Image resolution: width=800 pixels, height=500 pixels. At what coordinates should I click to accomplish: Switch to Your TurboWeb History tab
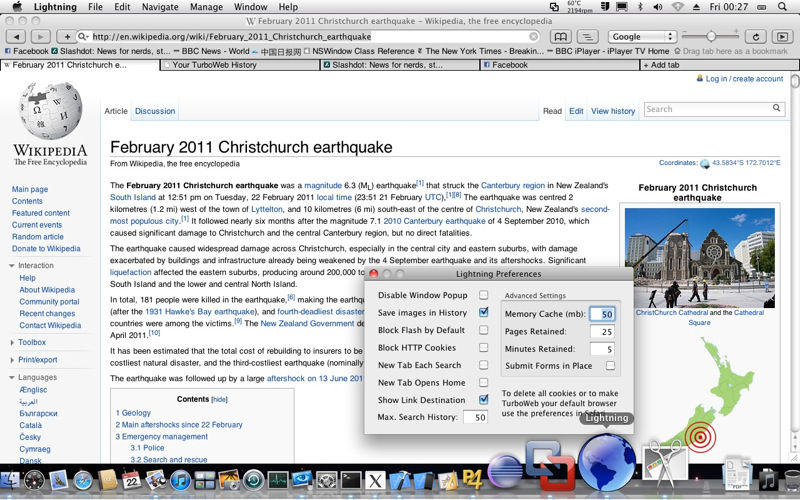coord(240,65)
